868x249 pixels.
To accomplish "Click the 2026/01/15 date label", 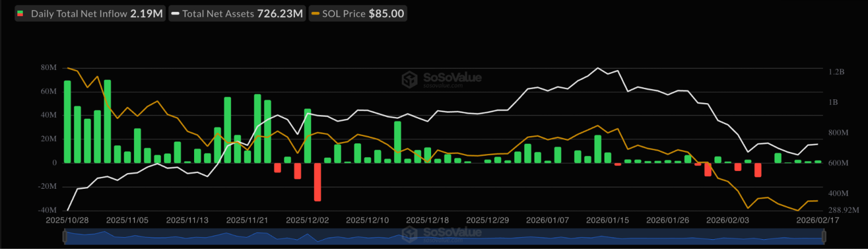I will point(608,220).
